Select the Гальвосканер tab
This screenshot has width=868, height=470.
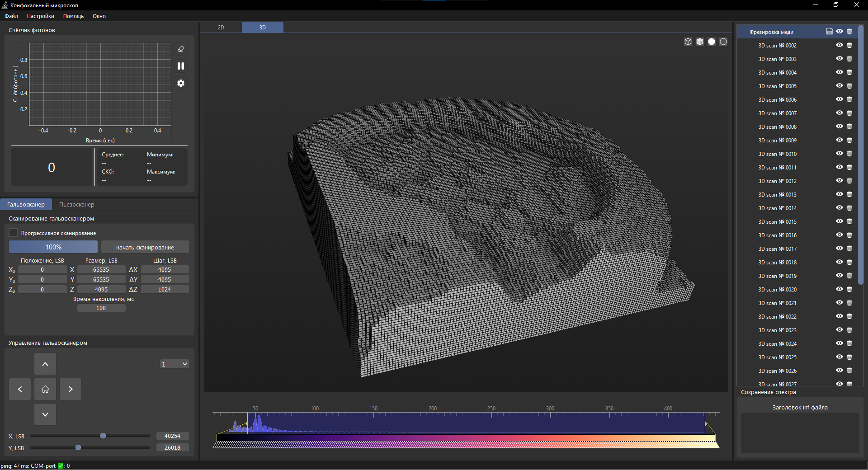pos(26,204)
